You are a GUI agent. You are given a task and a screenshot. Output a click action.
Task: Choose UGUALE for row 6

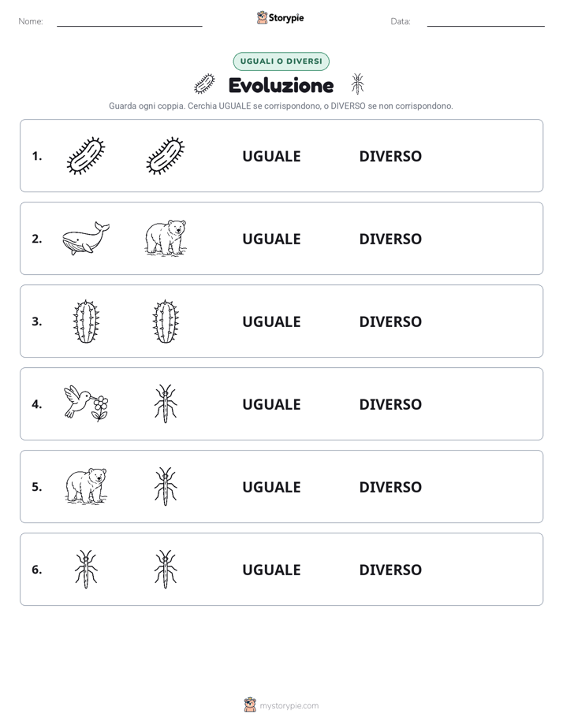point(271,570)
